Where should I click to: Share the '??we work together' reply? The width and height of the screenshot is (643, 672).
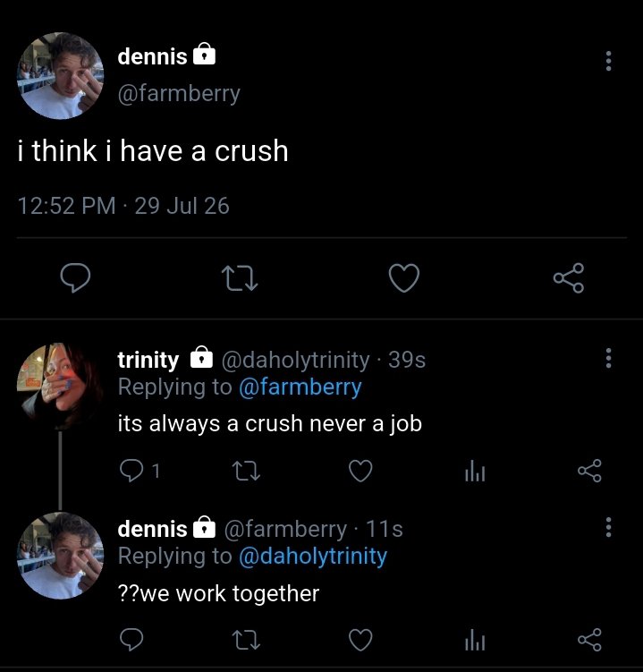(590, 640)
